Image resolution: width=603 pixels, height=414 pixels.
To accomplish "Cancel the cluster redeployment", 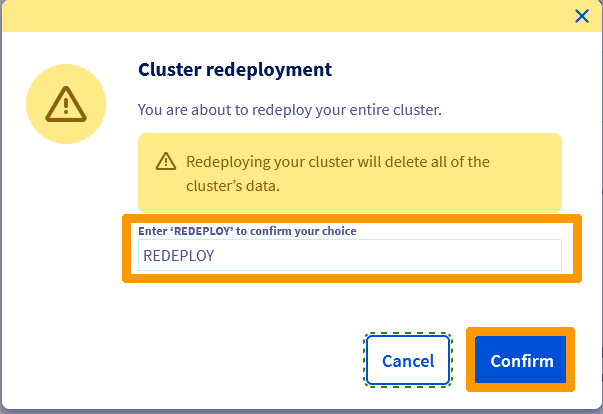I will (408, 361).
